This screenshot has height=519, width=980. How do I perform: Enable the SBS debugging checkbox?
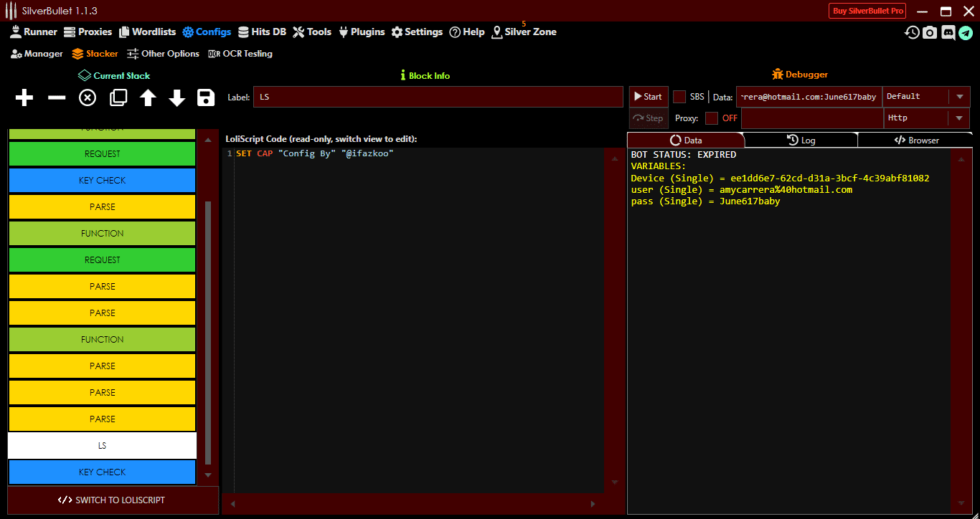click(x=679, y=96)
